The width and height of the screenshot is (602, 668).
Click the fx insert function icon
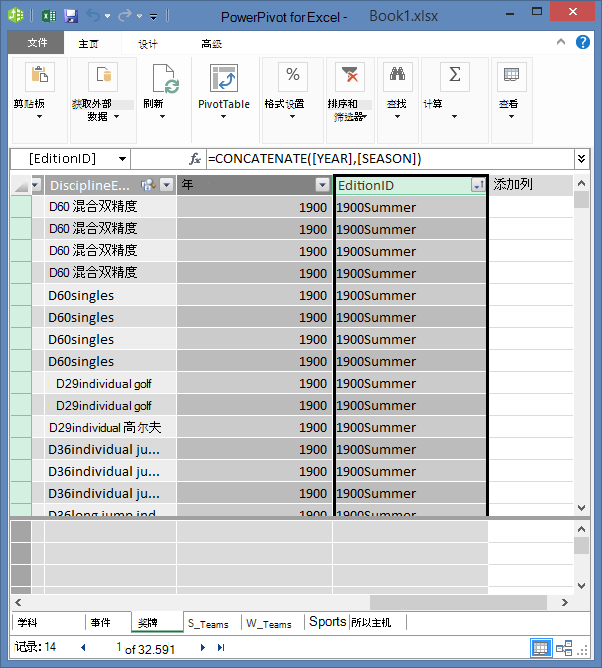195,159
